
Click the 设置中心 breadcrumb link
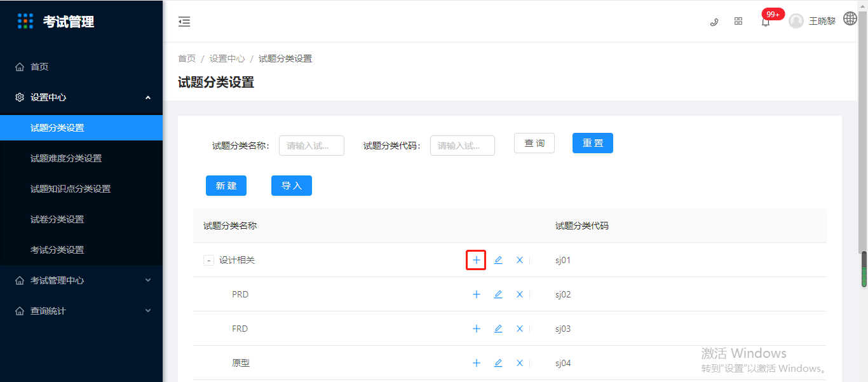(227, 58)
